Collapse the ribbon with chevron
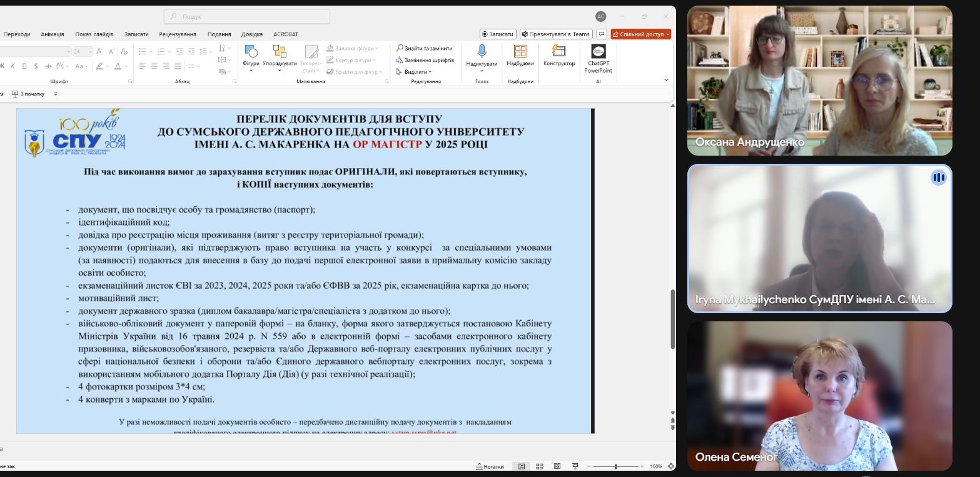The width and height of the screenshot is (980, 477). coord(666,80)
